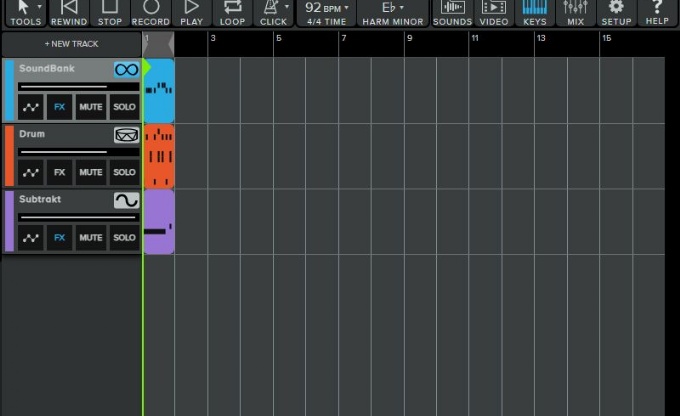Open the 92 BPM tempo dropdown

coord(327,12)
